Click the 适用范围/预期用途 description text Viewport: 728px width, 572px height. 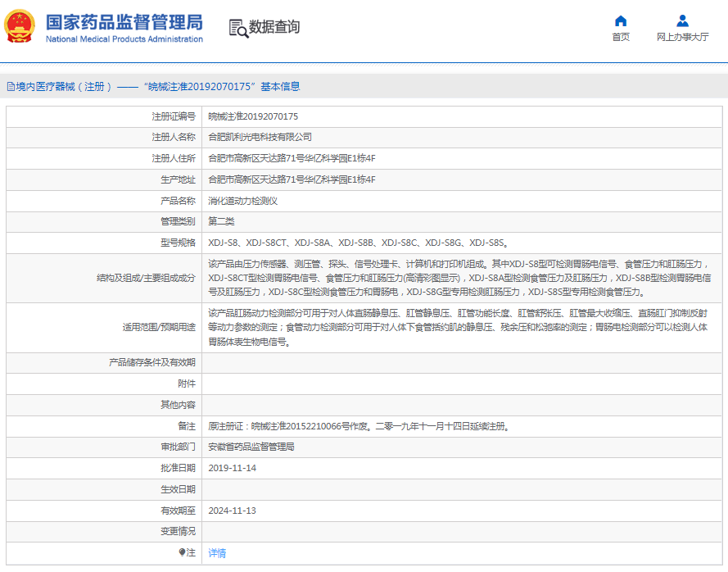point(458,328)
